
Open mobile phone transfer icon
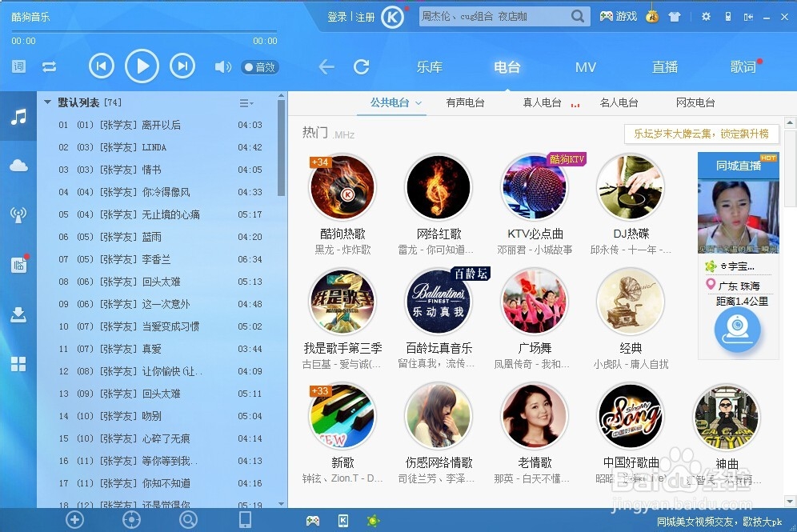click(245, 519)
